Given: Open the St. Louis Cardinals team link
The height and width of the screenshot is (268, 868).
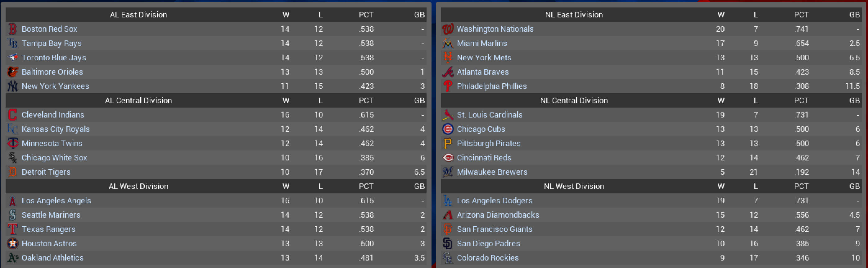Looking at the screenshot, I should tap(489, 115).
